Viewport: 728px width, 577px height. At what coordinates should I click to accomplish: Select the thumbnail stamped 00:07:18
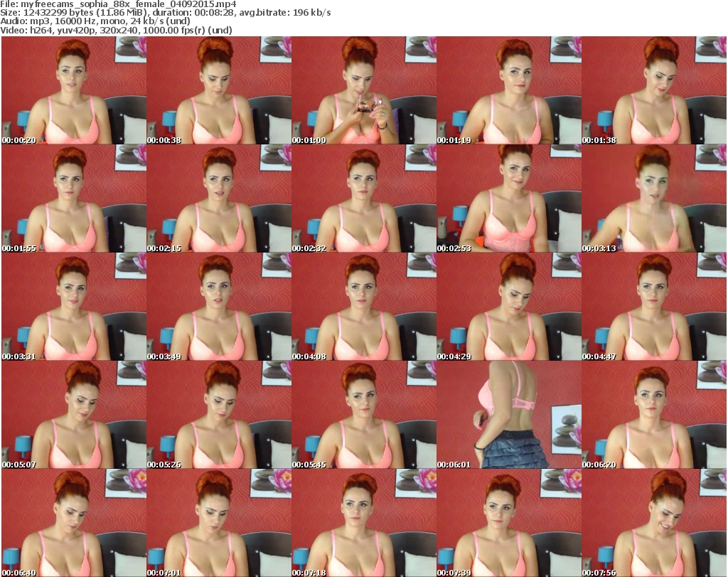[x=363, y=523]
